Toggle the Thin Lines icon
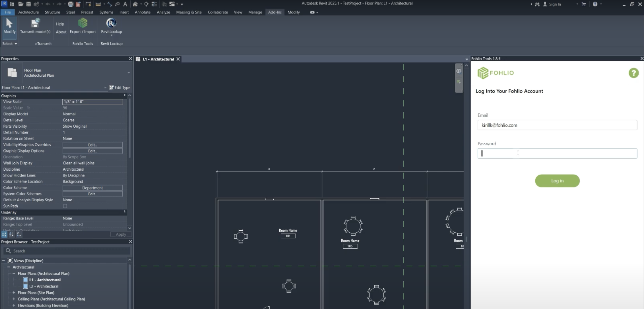 [x=154, y=4]
